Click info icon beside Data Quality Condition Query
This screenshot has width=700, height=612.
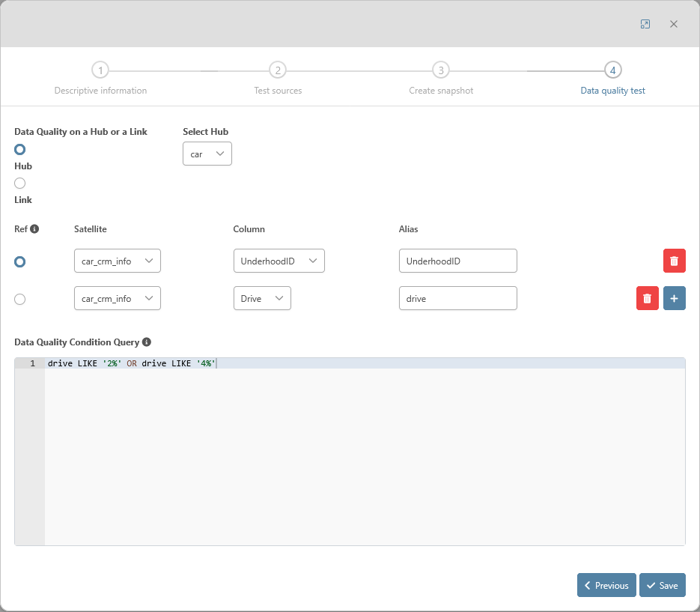pyautogui.click(x=147, y=342)
